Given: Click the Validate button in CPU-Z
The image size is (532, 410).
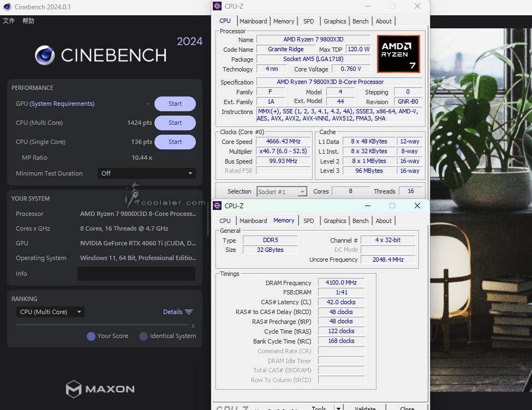Looking at the screenshot, I should pyautogui.click(x=365, y=408).
